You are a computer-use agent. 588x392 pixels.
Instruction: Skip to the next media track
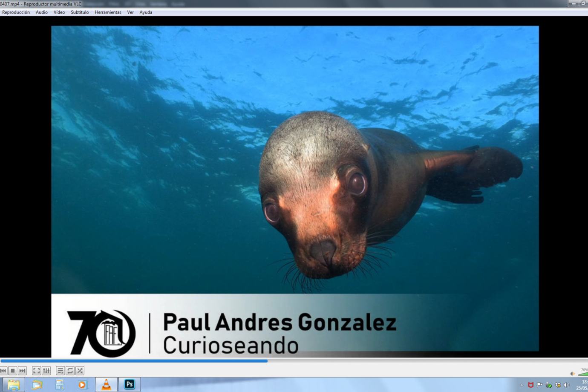tap(22, 371)
